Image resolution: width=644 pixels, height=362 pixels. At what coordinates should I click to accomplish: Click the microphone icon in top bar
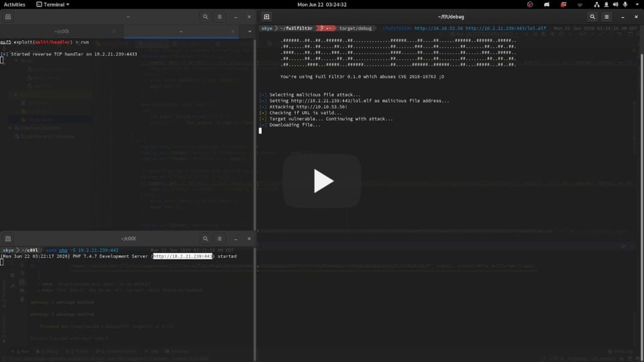tap(625, 5)
